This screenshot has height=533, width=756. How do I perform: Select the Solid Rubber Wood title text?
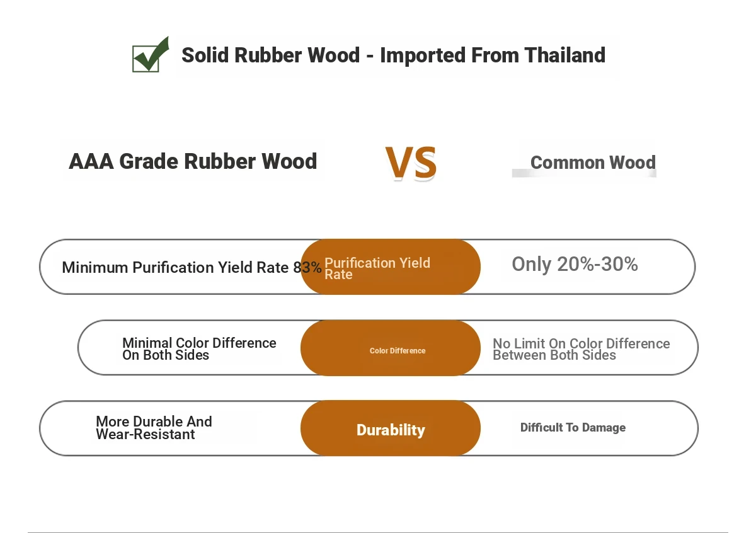tap(393, 55)
